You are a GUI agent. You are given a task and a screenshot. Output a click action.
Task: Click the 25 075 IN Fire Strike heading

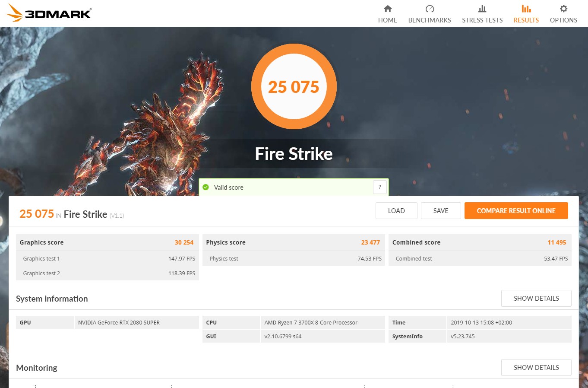pos(63,214)
